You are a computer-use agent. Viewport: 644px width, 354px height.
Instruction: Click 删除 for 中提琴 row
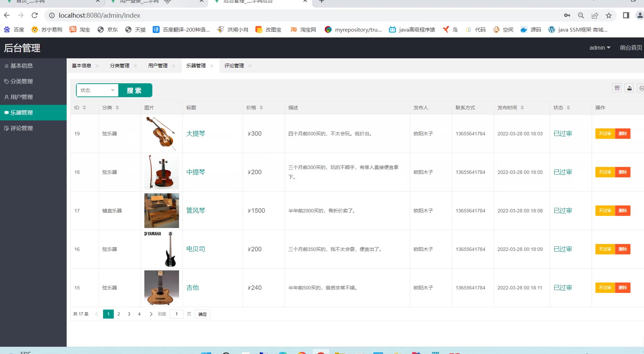click(623, 172)
